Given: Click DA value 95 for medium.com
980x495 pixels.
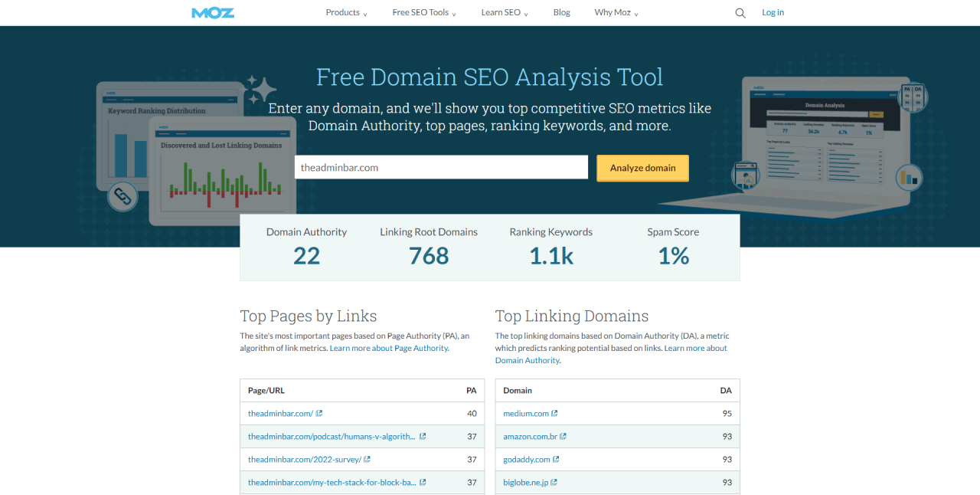Looking at the screenshot, I should click(x=727, y=413).
